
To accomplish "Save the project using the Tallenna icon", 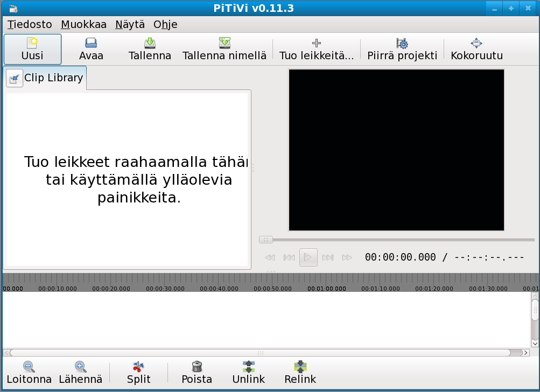I will pyautogui.click(x=150, y=44).
